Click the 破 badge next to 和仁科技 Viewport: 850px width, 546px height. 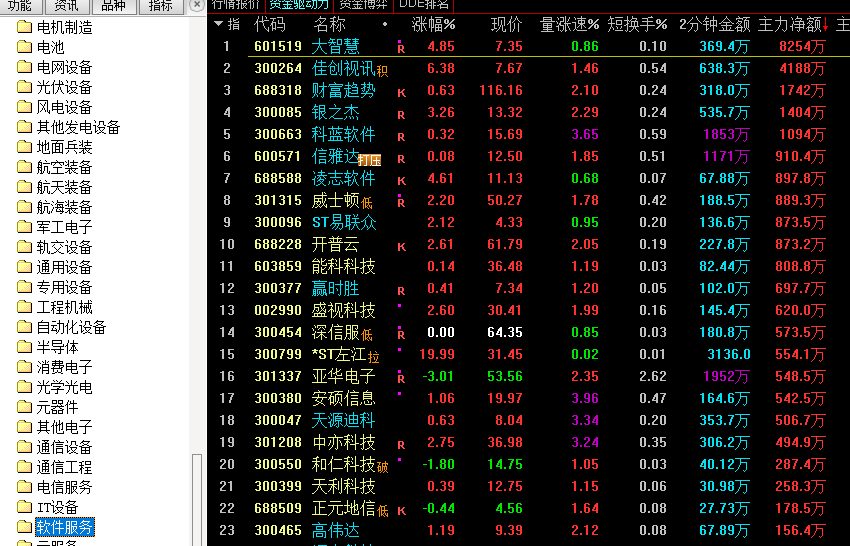383,467
